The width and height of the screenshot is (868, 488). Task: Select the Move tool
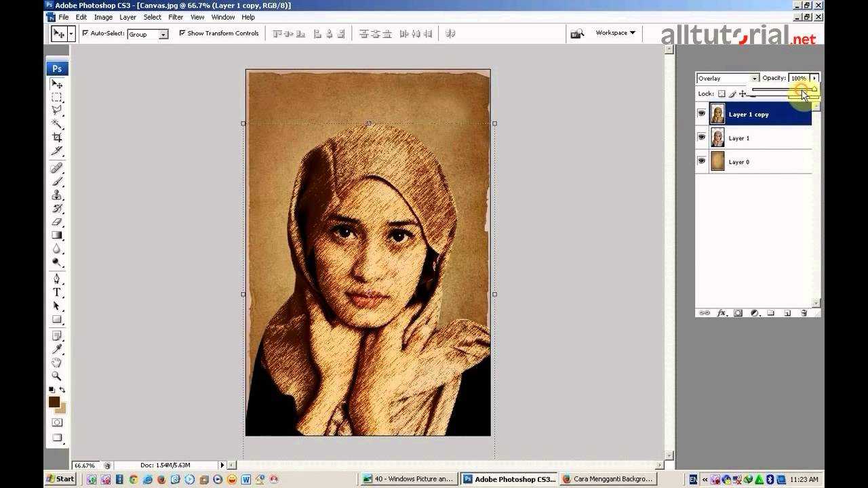[57, 85]
